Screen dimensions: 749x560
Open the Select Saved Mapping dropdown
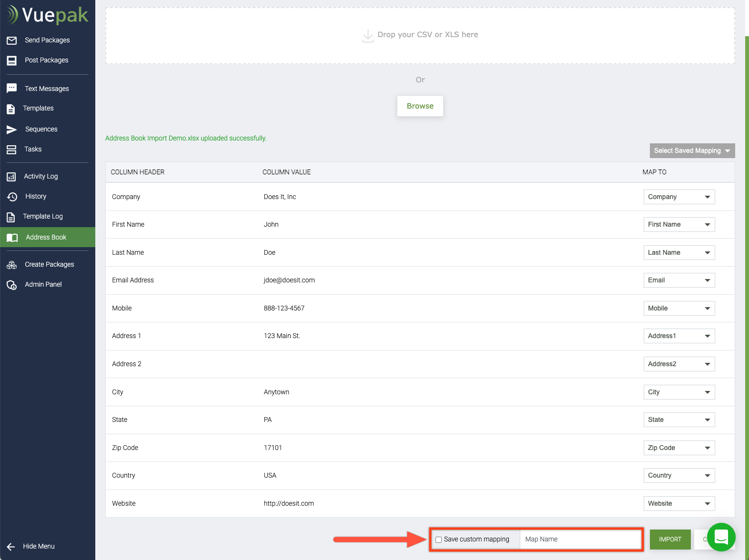pos(692,150)
